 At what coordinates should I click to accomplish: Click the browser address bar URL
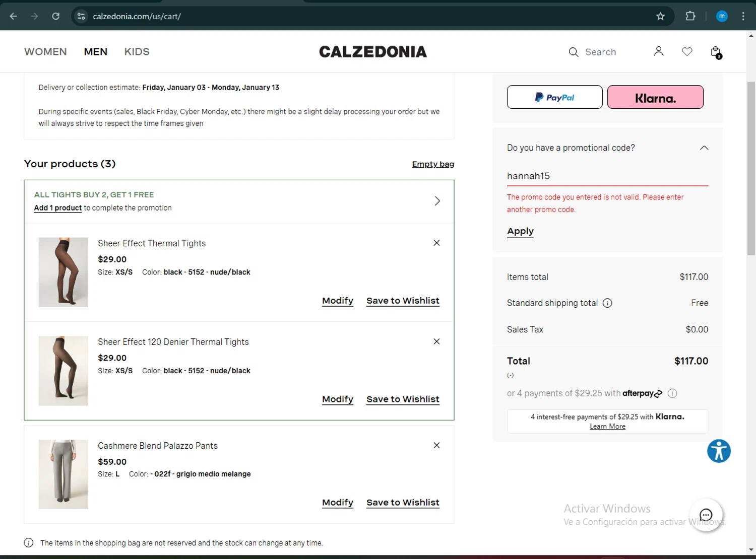tap(137, 16)
